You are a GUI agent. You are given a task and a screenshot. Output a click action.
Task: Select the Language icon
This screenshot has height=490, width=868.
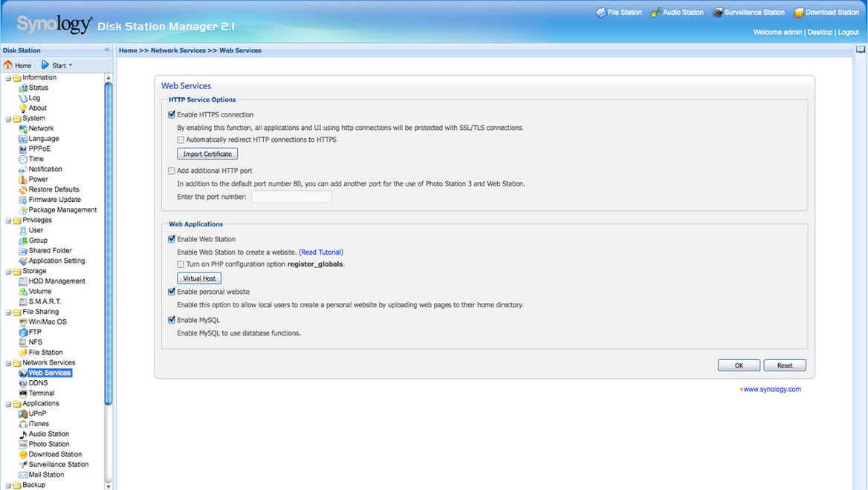click(23, 139)
